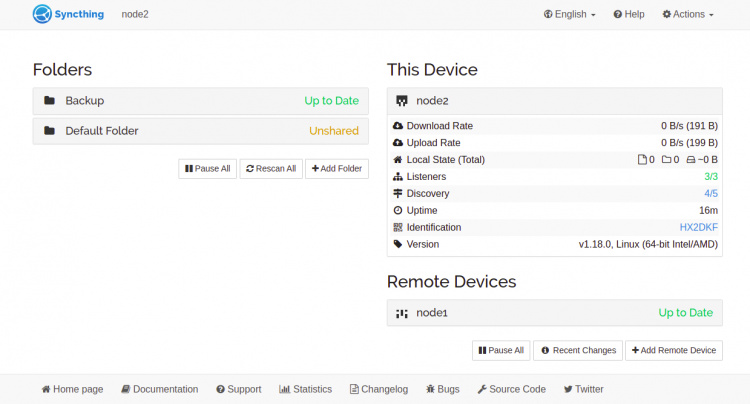Click the Identification QR code icon
Viewport: 750px width, 404px height.
(x=398, y=227)
